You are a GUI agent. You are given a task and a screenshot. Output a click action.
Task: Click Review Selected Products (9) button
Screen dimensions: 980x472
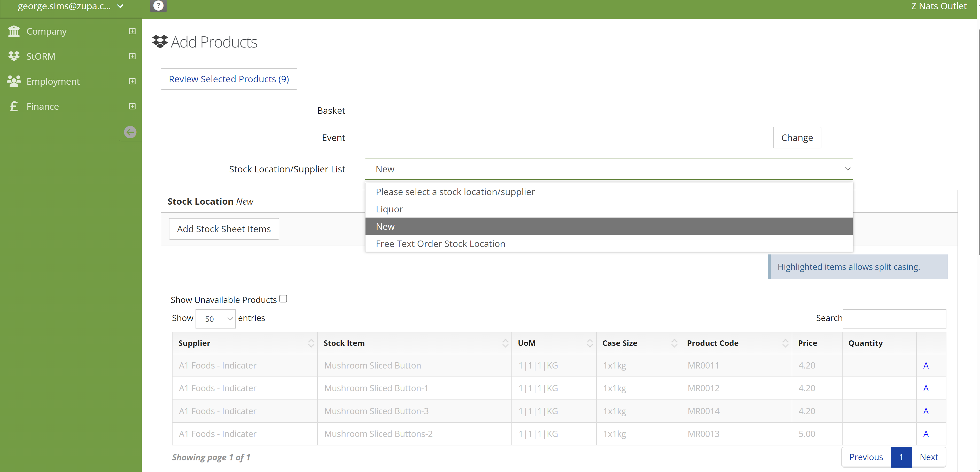(x=229, y=79)
